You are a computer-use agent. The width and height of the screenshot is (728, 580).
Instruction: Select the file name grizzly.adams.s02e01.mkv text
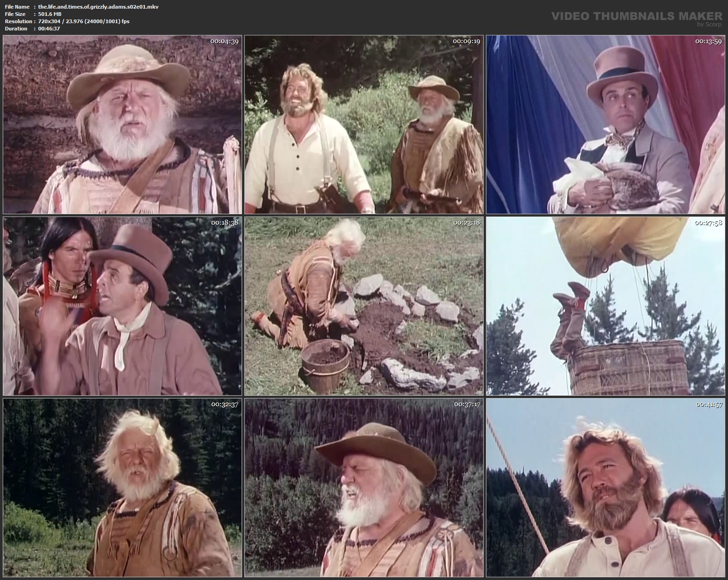coord(99,7)
